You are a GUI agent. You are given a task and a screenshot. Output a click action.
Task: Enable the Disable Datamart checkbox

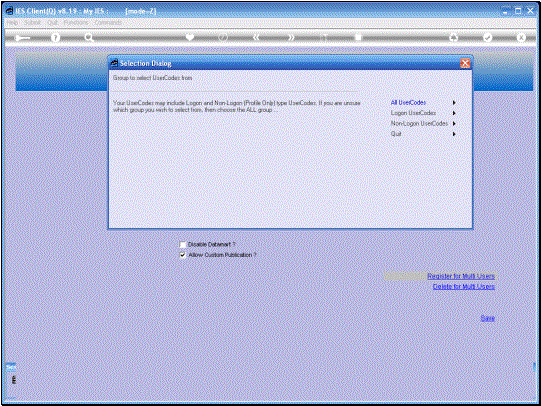tap(183, 245)
